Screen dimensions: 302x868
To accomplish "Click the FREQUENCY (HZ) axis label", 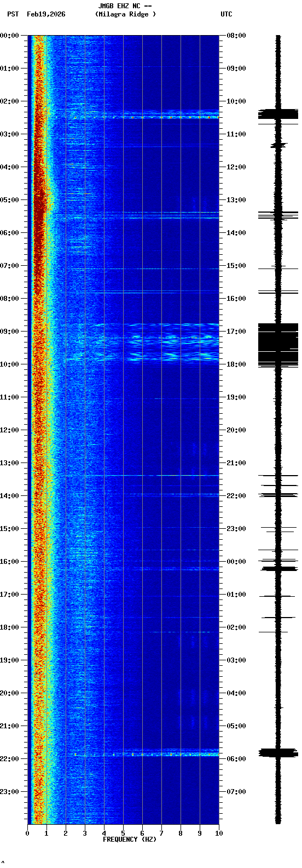I will click(x=129, y=840).
